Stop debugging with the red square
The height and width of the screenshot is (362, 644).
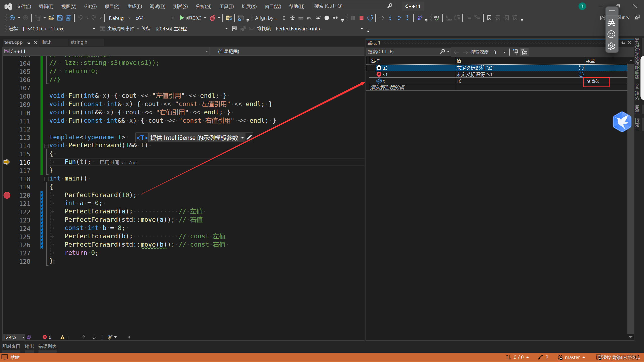point(361,18)
